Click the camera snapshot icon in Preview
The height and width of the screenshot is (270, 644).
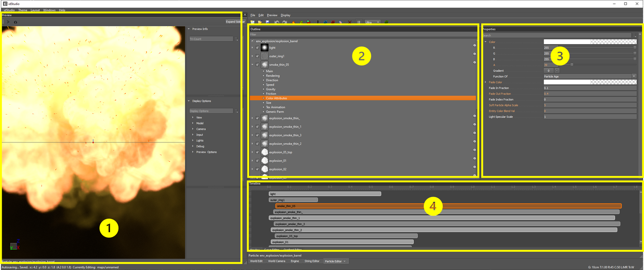(16, 22)
